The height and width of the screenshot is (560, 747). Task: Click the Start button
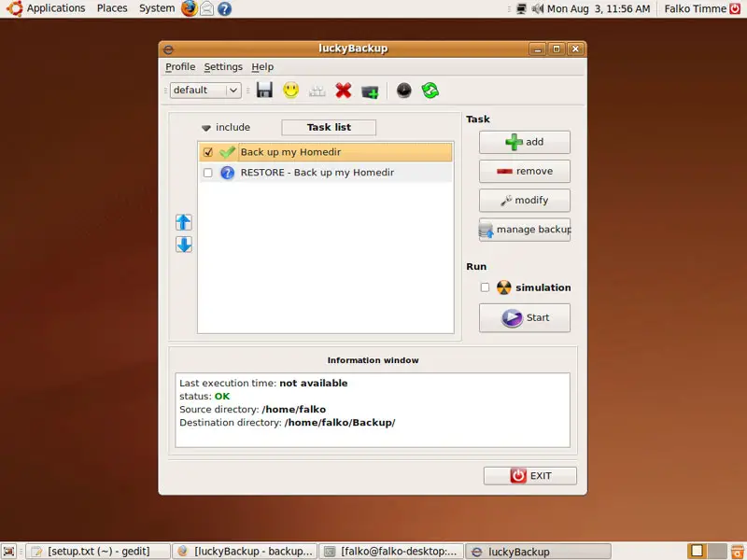pos(525,317)
